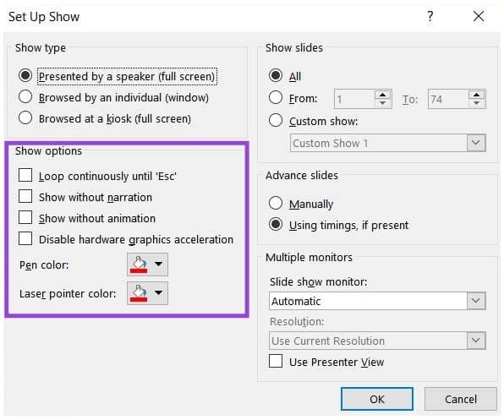Choose Browsed at a kiosk option
Image resolution: width=504 pixels, height=420 pixels.
click(25, 117)
